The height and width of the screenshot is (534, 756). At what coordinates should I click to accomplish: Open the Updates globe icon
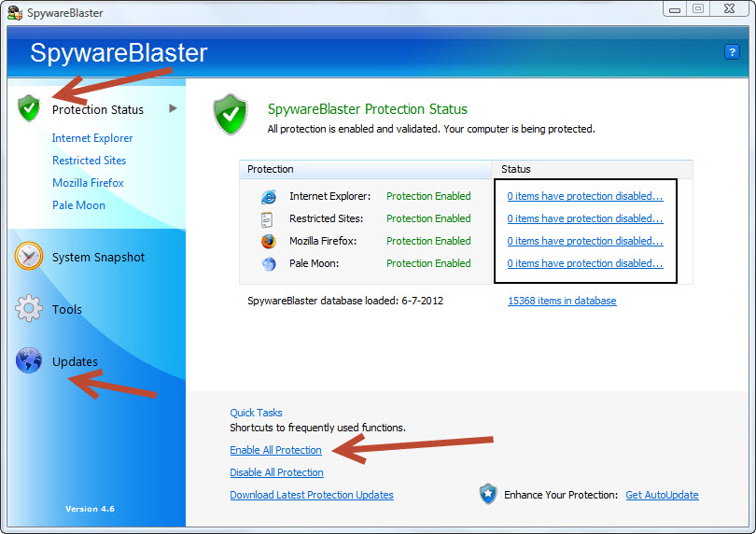tap(28, 360)
